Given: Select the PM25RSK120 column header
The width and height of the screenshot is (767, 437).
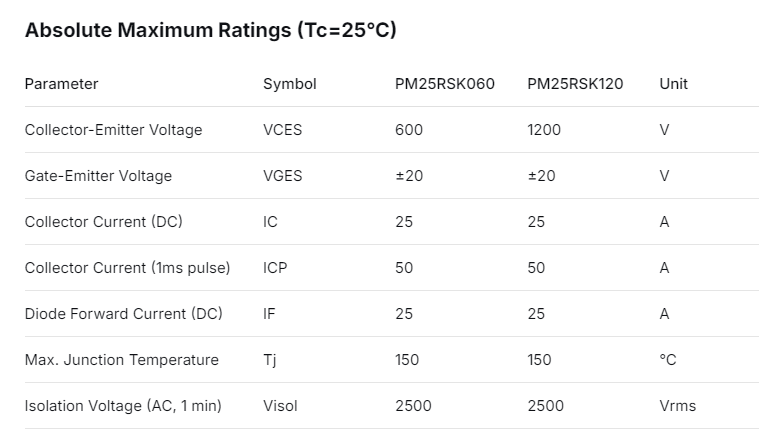Looking at the screenshot, I should tap(575, 84).
